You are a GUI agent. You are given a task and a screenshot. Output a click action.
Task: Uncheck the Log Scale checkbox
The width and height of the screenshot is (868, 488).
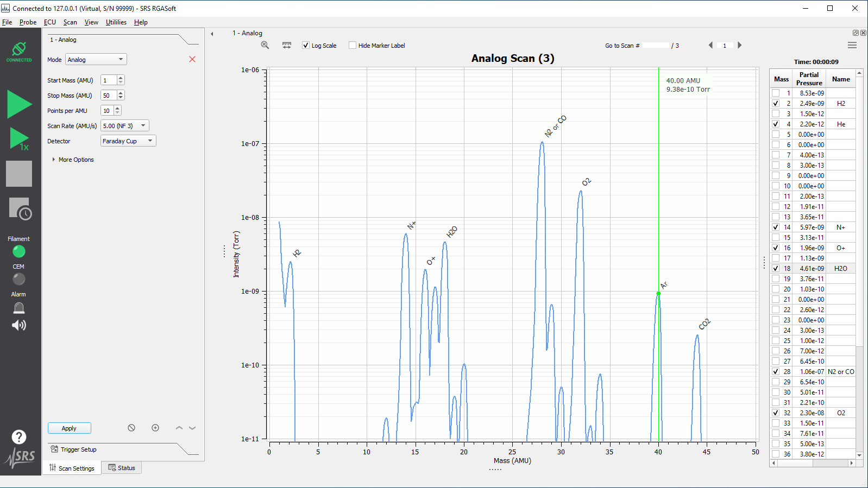coord(306,46)
